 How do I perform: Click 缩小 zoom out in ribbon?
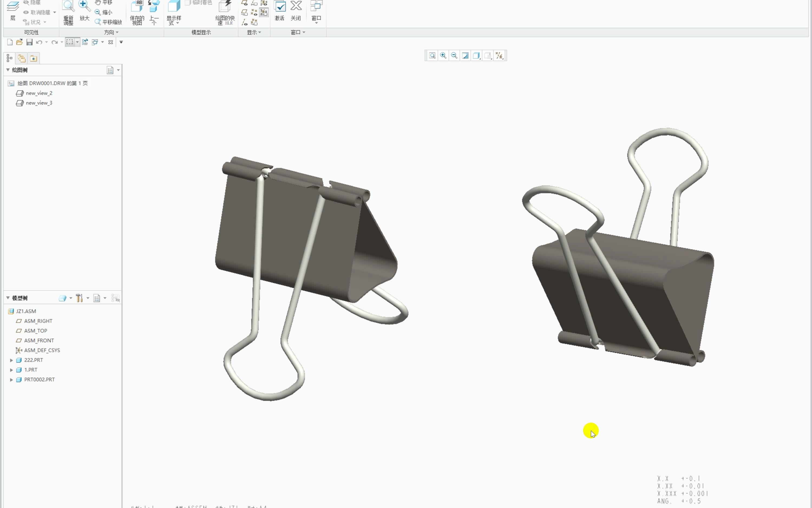[x=103, y=12]
